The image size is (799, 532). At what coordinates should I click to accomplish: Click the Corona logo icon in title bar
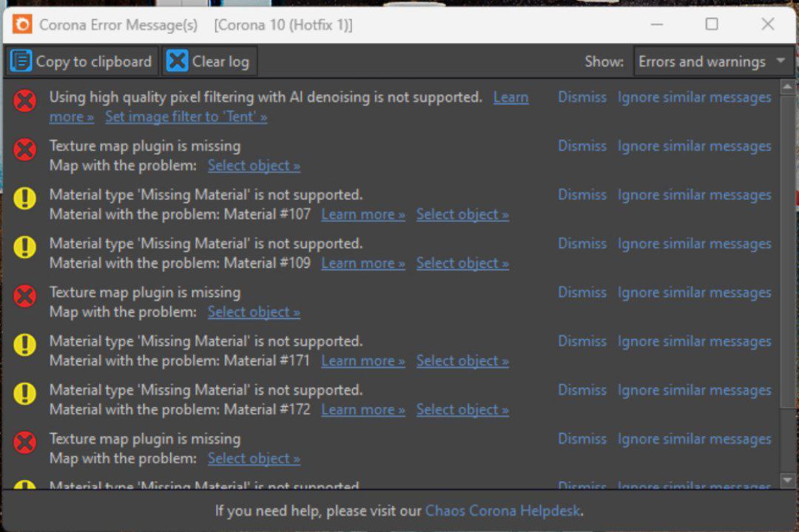22,24
